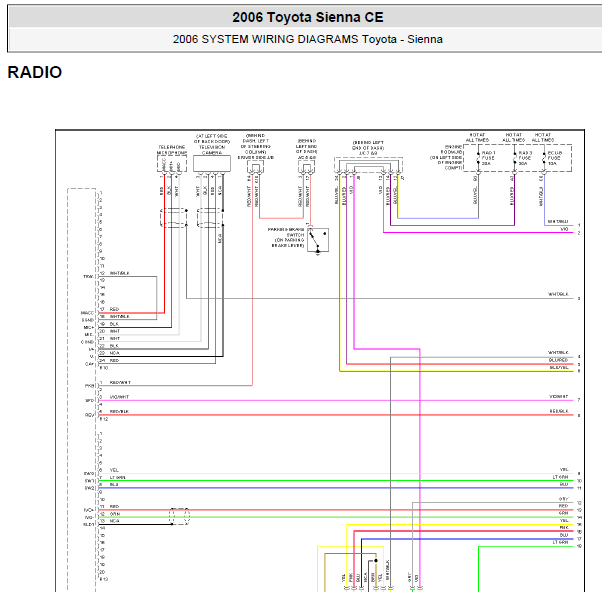602x592 pixels.
Task: Click the "CGND" pin label
Action: click(x=87, y=342)
